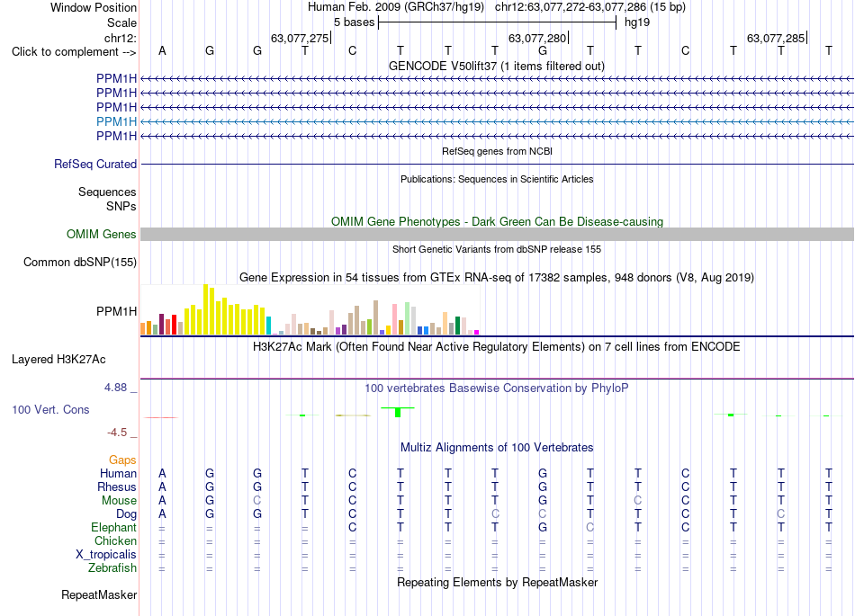Image resolution: width=855 pixels, height=616 pixels.
Task: Select the X_tropicalis alignment row label
Action: [x=106, y=555]
